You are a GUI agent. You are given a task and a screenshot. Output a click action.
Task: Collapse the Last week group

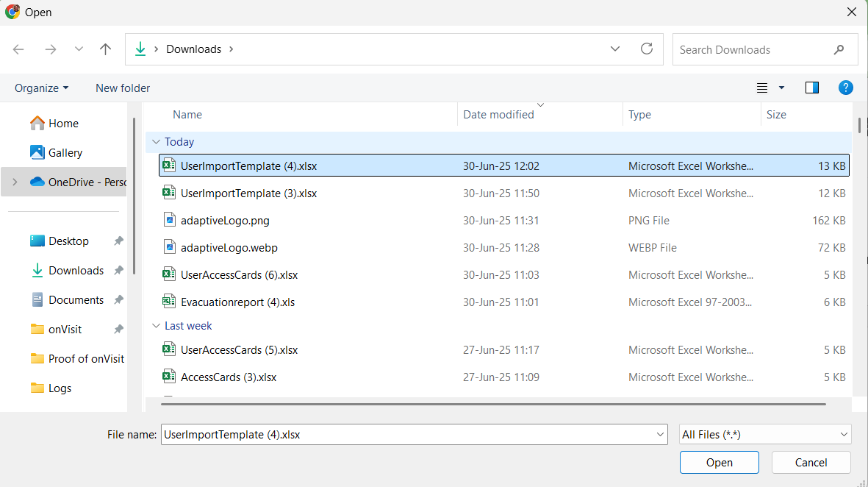156,326
